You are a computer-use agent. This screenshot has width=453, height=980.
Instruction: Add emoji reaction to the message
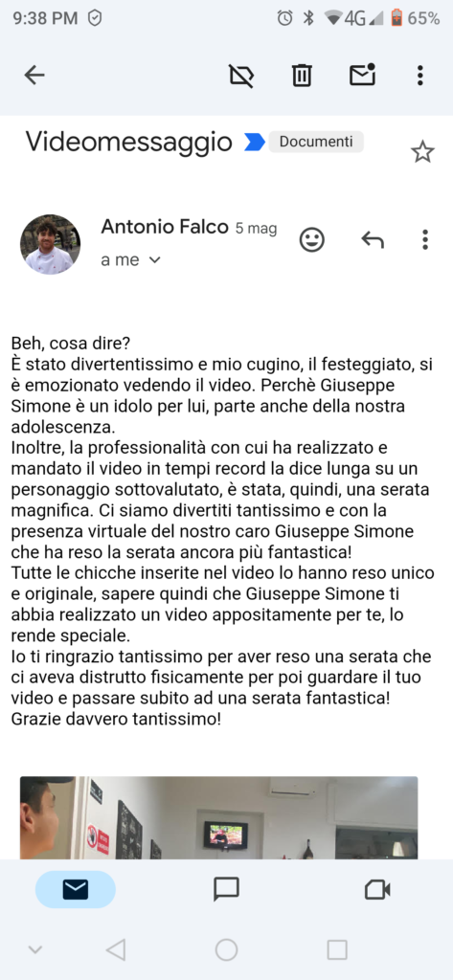coord(312,239)
